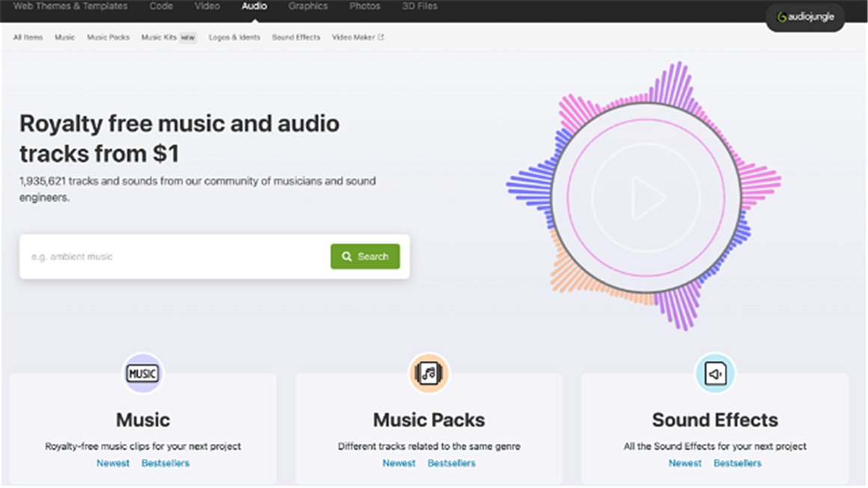Screen dimensions: 868x488
Task: Choose Logos & Idents submenu item
Action: tap(234, 37)
